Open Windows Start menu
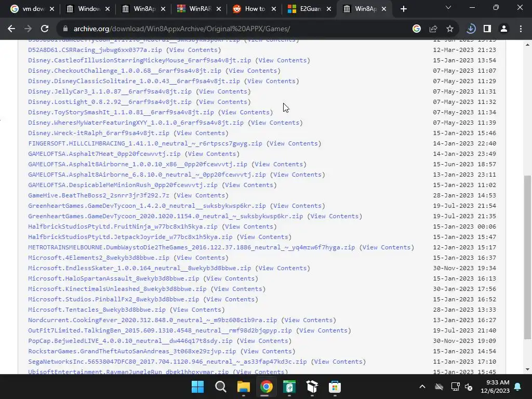 [197, 387]
